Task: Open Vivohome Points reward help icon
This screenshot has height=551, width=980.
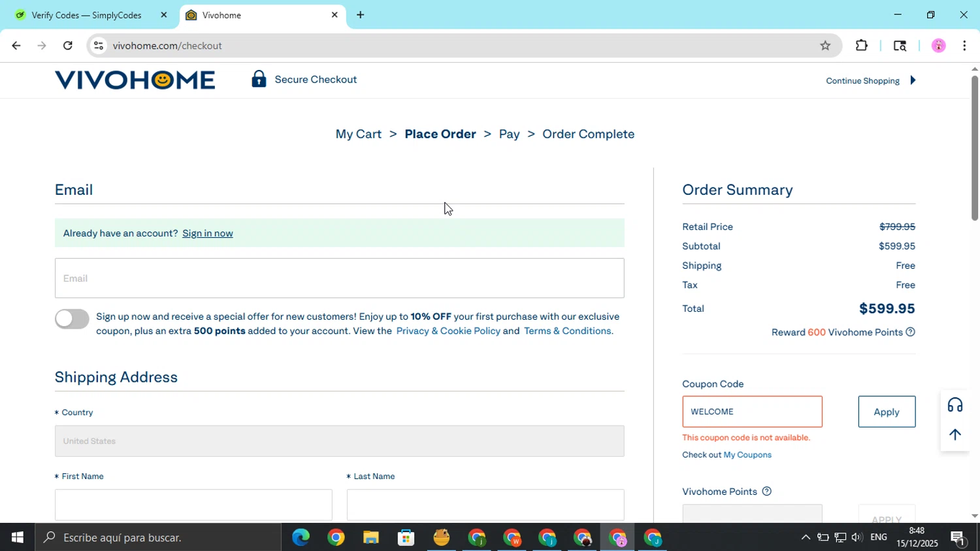Action: (x=911, y=332)
